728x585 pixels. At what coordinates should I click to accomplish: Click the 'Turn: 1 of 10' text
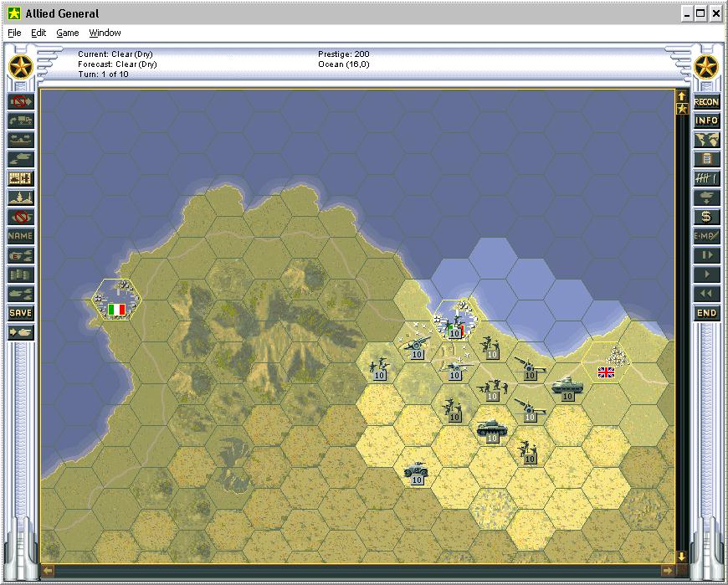pyautogui.click(x=103, y=74)
